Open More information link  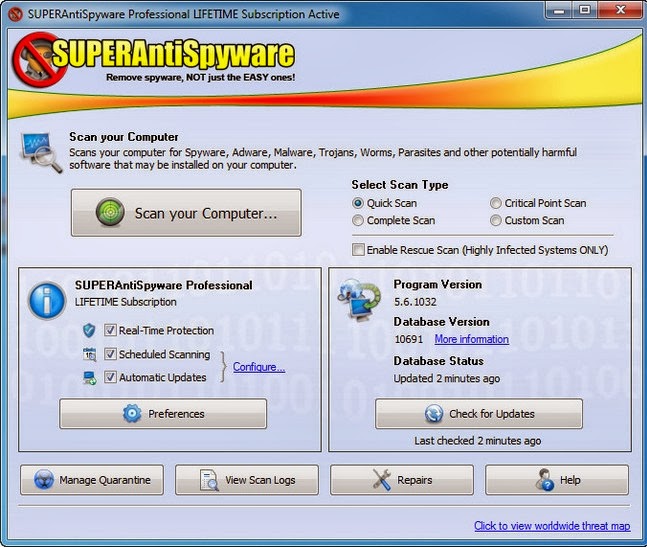471,339
